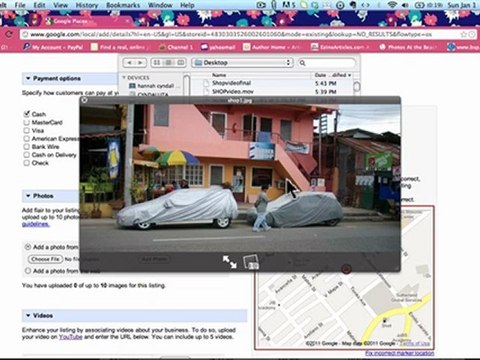Image resolution: width=480 pixels, height=360 pixels.
Task: Open the Bookmarks menu
Action: (123, 5)
